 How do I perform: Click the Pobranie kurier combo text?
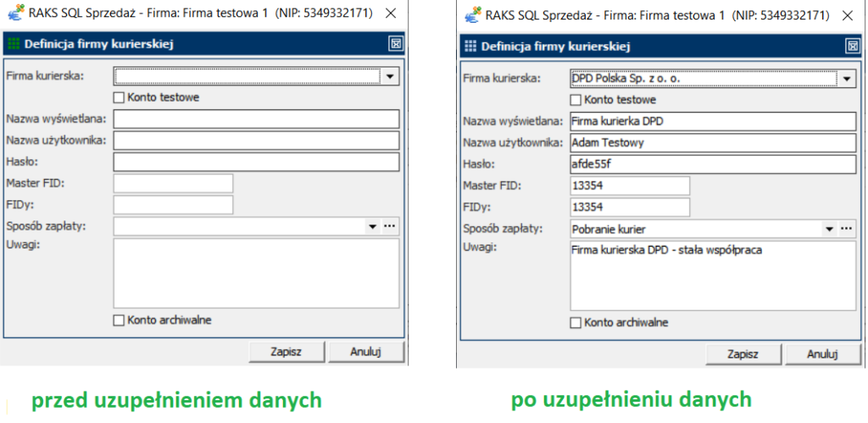(609, 229)
